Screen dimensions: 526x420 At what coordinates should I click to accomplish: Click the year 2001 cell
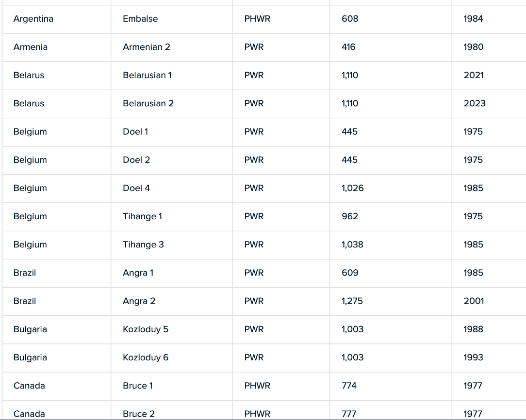coord(489,301)
